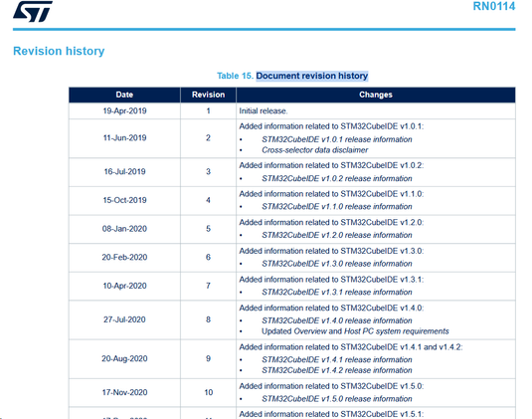The image size is (532, 419).
Task: Click the 'Revision history' heading
Action: (x=59, y=51)
